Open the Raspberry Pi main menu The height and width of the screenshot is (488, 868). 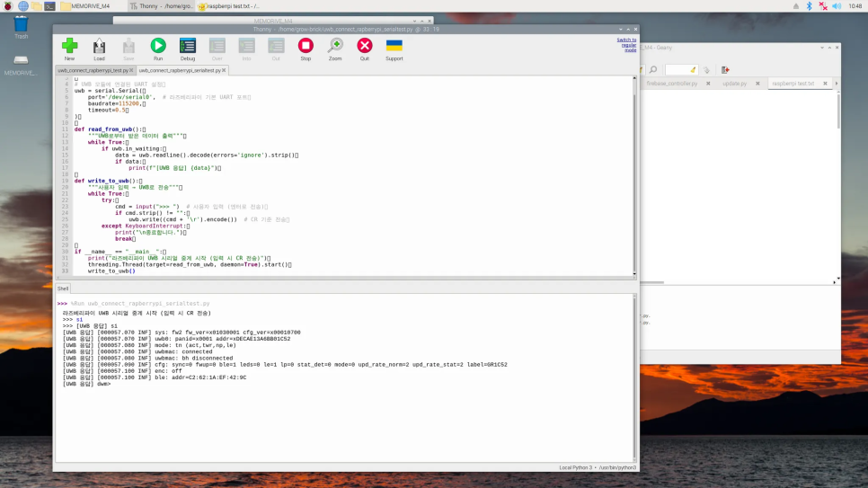[x=8, y=6]
